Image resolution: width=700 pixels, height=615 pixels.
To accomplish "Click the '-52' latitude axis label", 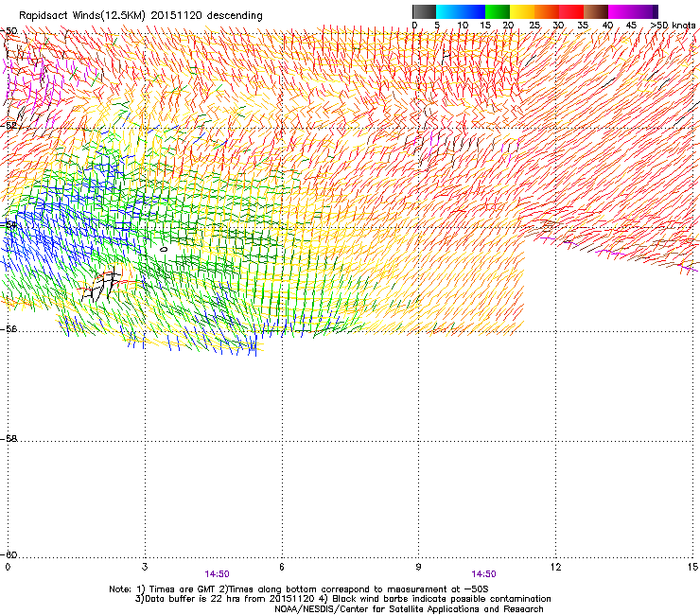I will pyautogui.click(x=9, y=126).
